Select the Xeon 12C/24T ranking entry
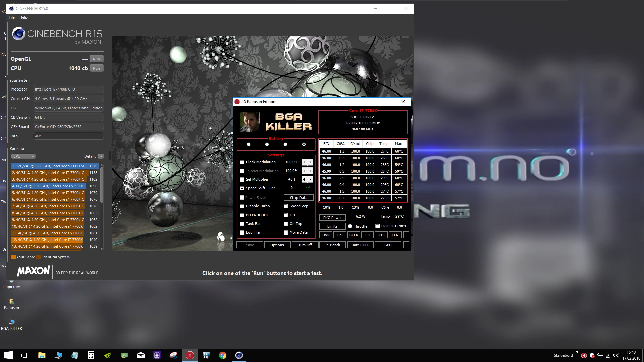 coord(55,166)
